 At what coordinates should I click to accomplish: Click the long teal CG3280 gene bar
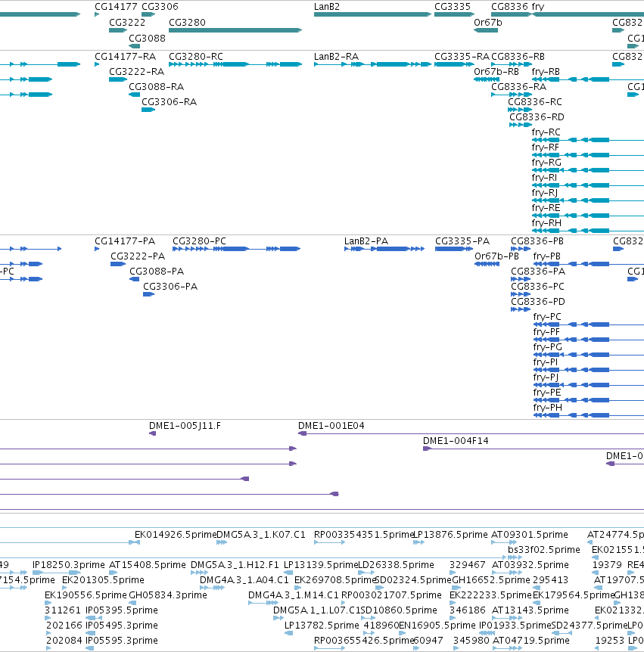(235, 30)
